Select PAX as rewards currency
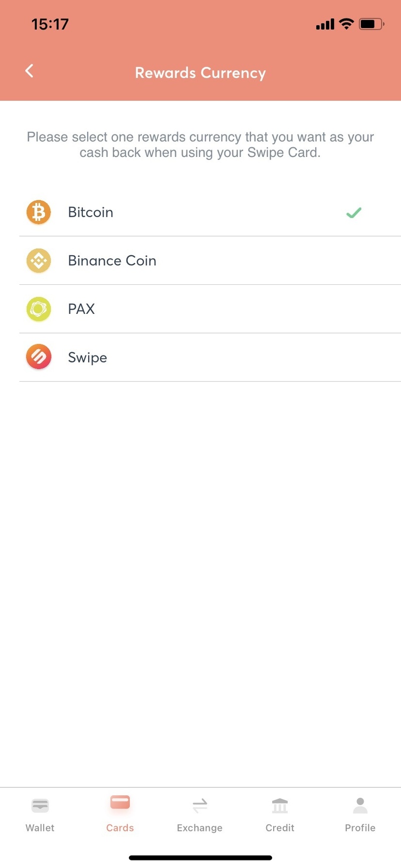401x868 pixels. pyautogui.click(x=210, y=309)
